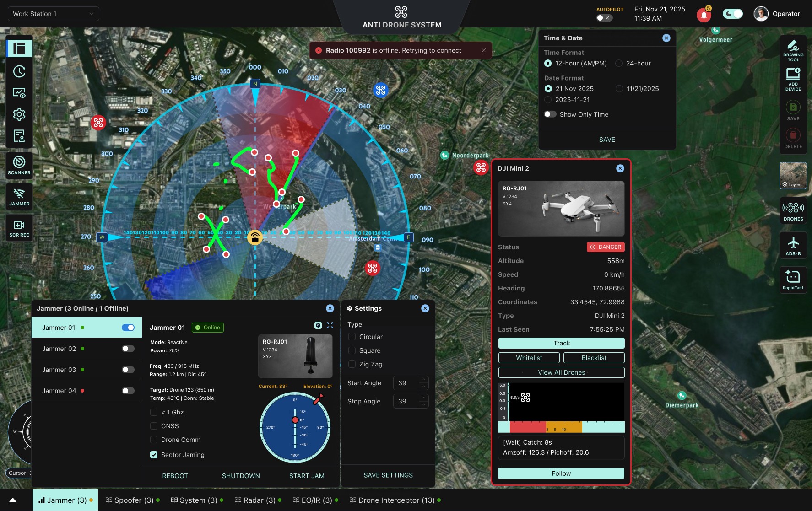
Task: Click START JAM button
Action: point(307,476)
